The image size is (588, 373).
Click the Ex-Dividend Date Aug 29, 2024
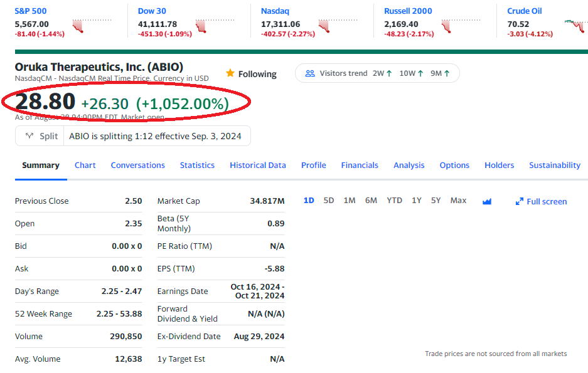[259, 336]
